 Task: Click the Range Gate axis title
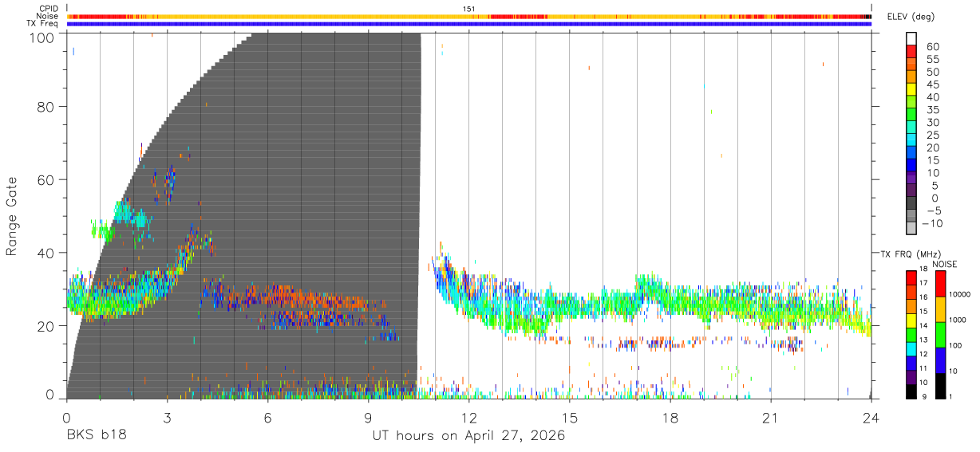(12, 216)
